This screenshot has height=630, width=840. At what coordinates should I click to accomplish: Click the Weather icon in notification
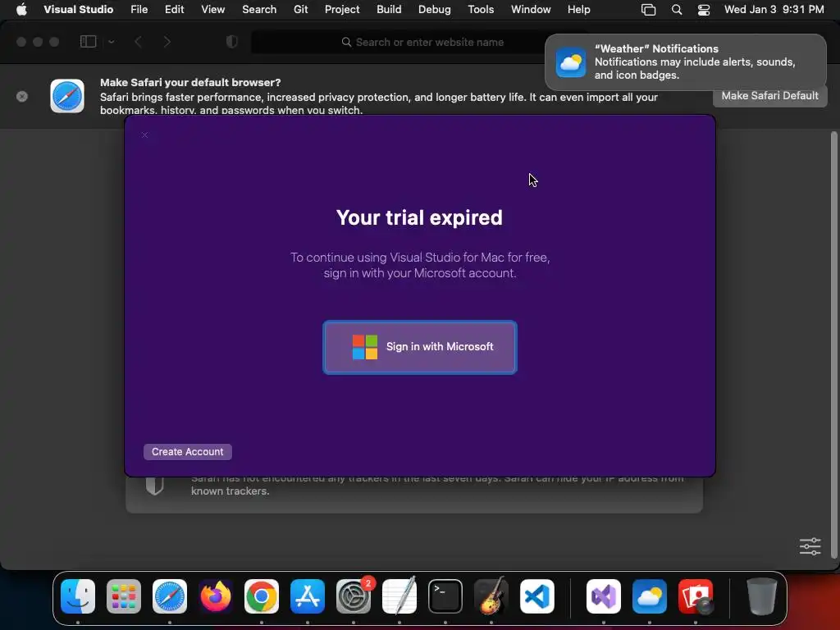(x=571, y=62)
